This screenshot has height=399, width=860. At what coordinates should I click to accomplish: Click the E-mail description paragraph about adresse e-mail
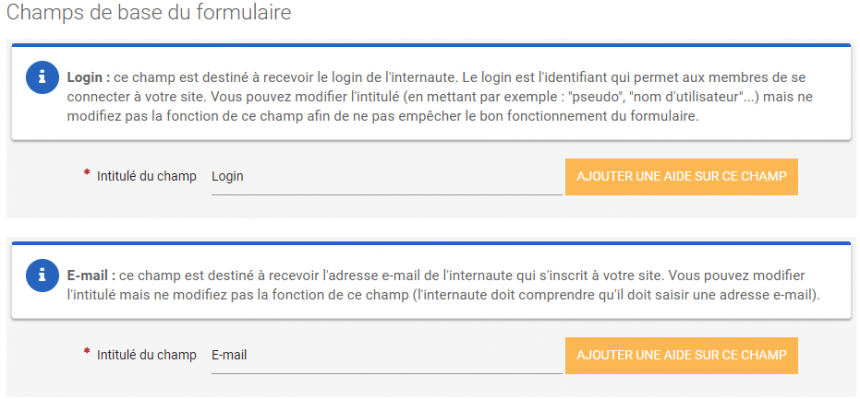[443, 285]
